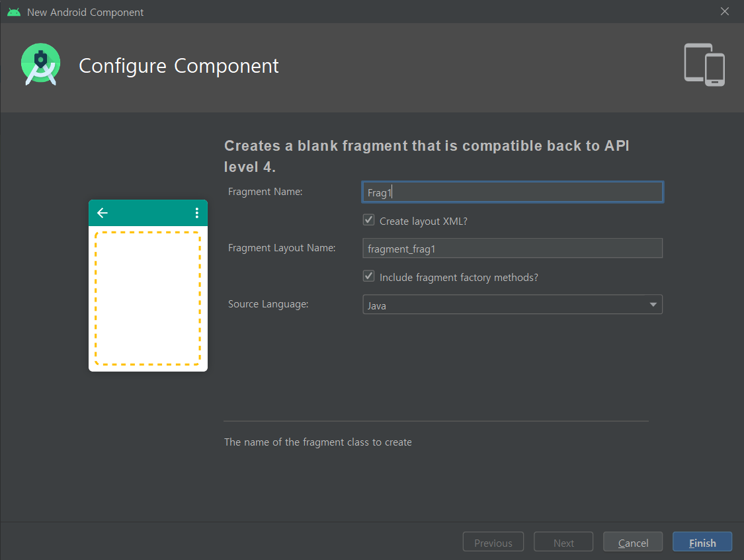
Task: Click the Next button
Action: pos(563,542)
